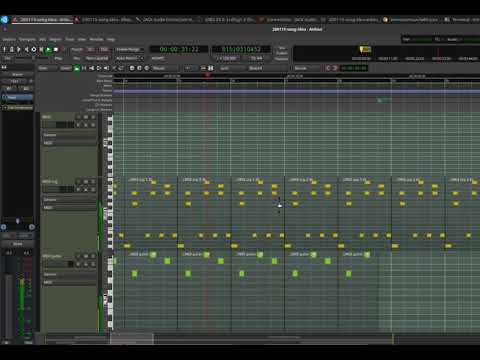Image resolution: width=480 pixels, height=360 pixels.
Task: Open the Transport menu
Action: (x=27, y=39)
